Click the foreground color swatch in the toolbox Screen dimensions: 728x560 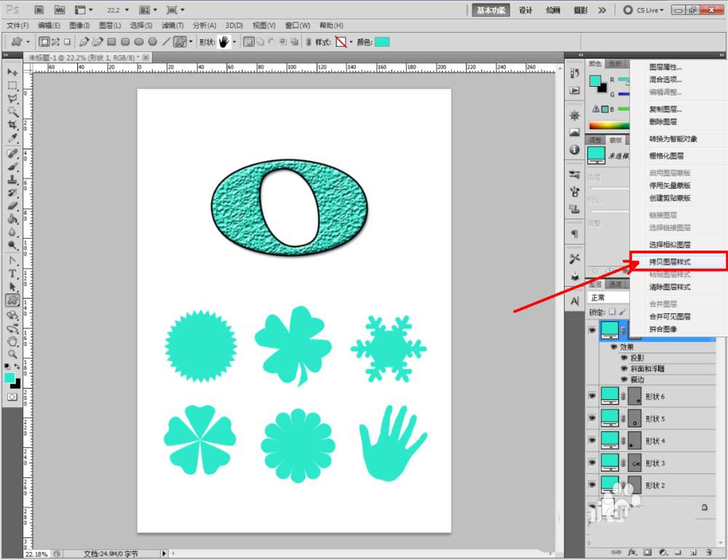(x=9, y=377)
